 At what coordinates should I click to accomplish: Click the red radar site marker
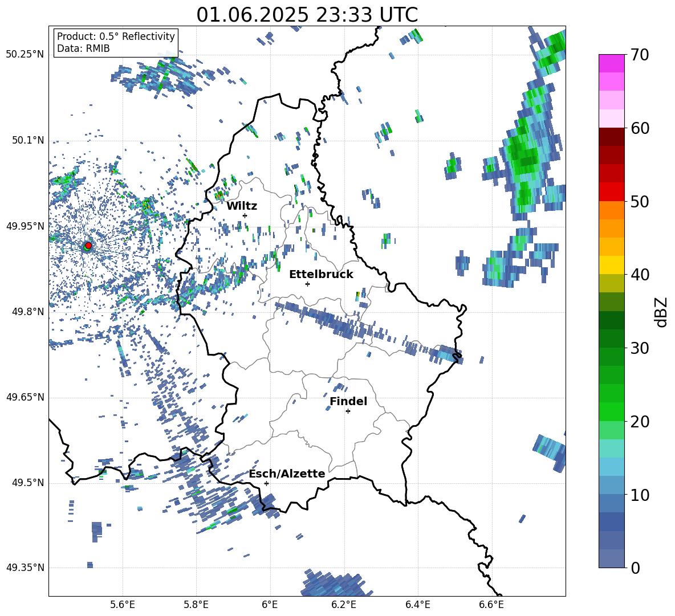tap(88, 245)
